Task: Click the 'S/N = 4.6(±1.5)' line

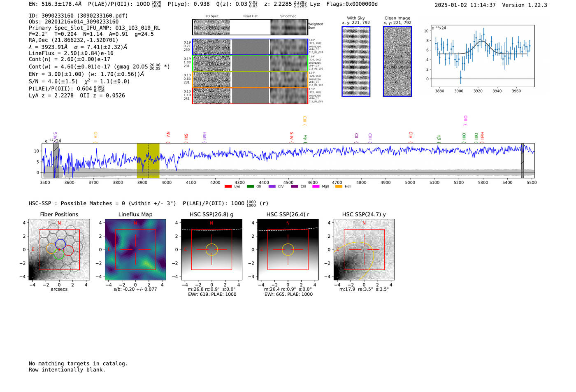Action: tap(53, 81)
